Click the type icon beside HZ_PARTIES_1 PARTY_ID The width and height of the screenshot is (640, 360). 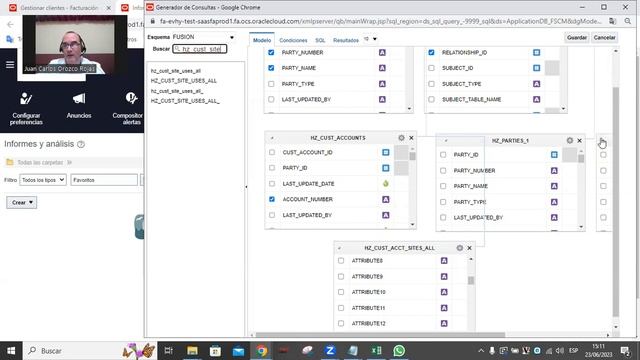click(554, 155)
